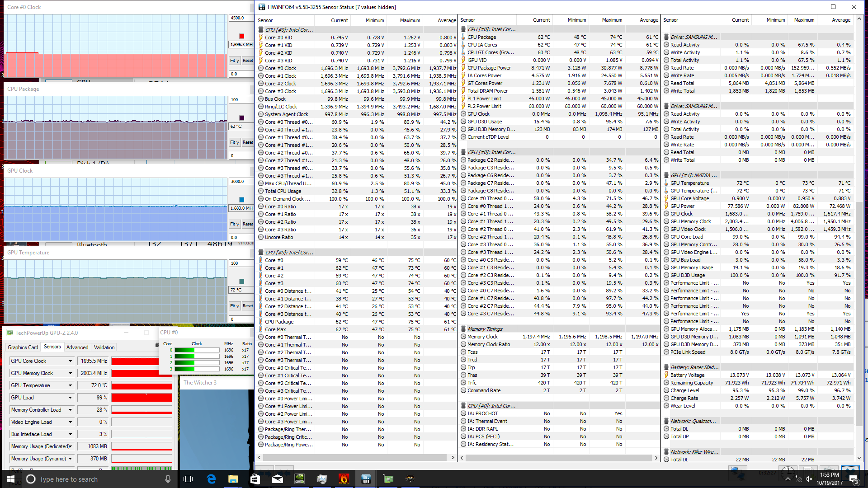868x488 pixels.
Task: Click the 3000.0 max field in GPU Clock graph
Action: tap(241, 182)
